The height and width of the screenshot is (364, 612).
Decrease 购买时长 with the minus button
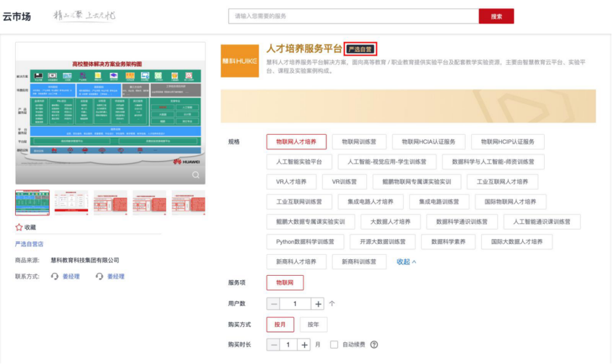click(x=274, y=345)
